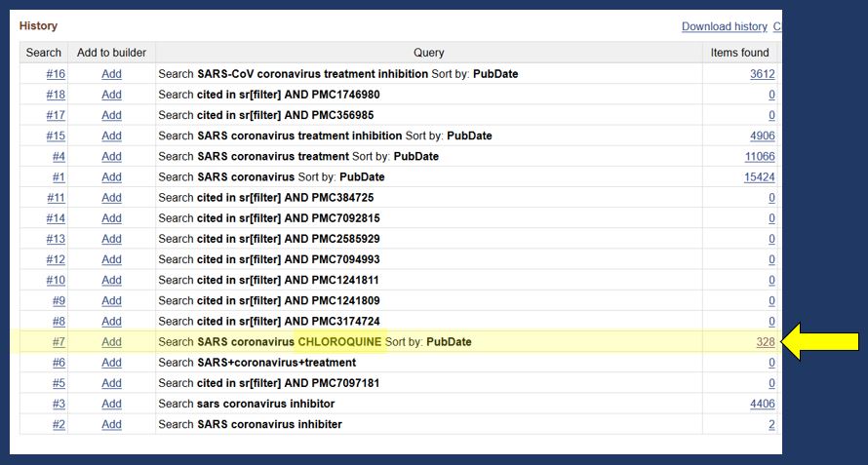Image resolution: width=868 pixels, height=465 pixels.
Task: Add search #18 to builder
Action: point(111,95)
